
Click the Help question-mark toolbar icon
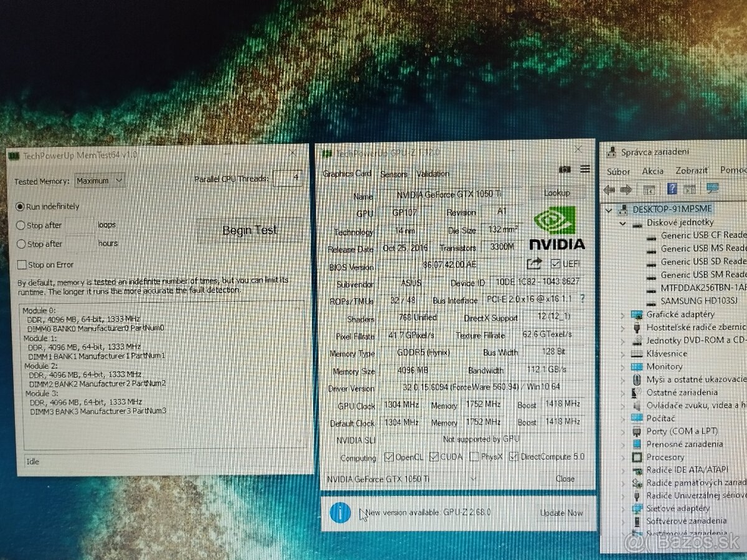coord(673,189)
